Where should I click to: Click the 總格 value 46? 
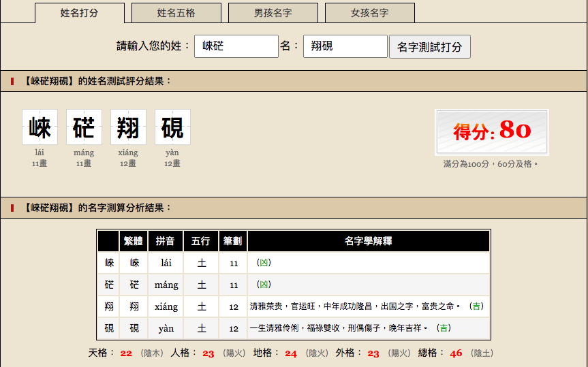click(456, 353)
